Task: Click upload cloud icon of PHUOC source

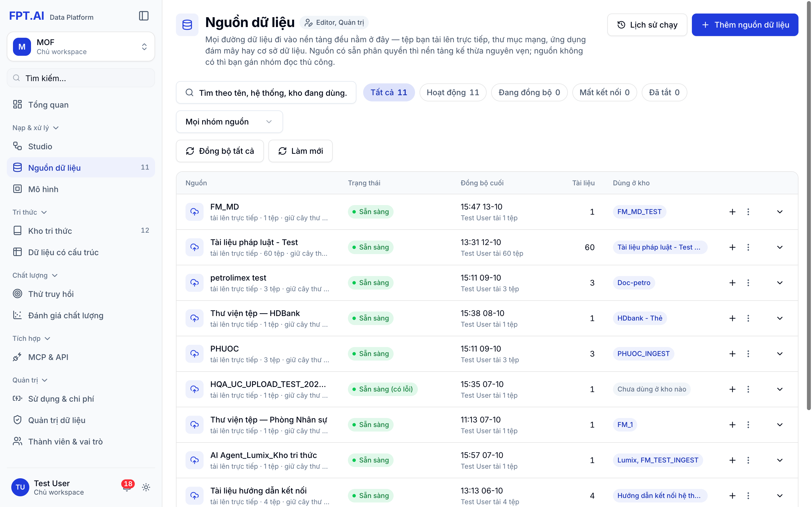Action: 195,354
